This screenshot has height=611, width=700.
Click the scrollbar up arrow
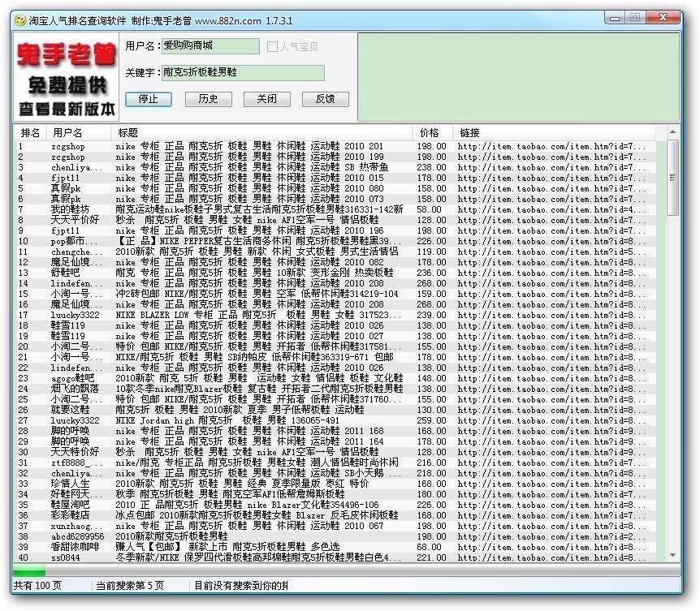point(672,131)
